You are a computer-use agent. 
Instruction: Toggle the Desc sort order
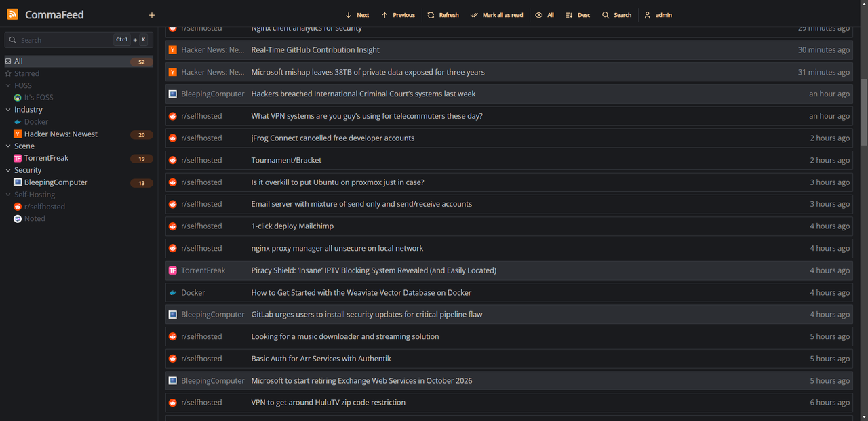578,15
